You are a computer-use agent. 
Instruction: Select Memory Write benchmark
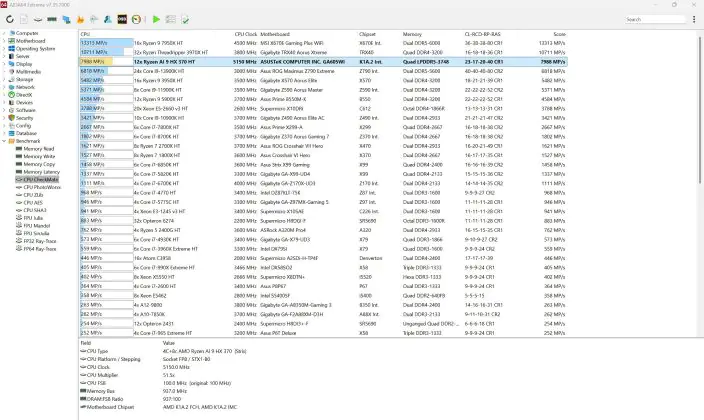[x=39, y=156]
